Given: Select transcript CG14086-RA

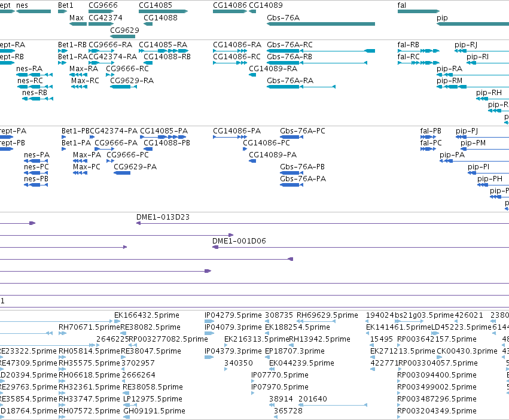Looking at the screenshot, I should [x=237, y=45].
